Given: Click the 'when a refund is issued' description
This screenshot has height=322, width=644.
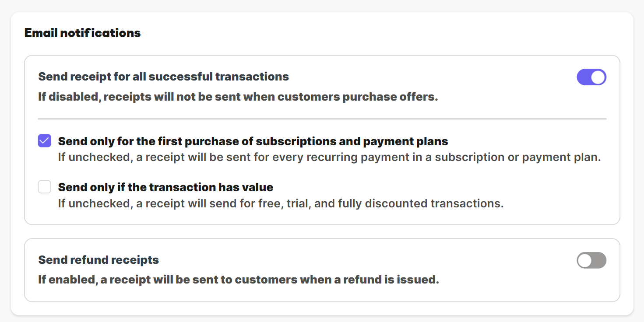Looking at the screenshot, I should pyautogui.click(x=238, y=280).
